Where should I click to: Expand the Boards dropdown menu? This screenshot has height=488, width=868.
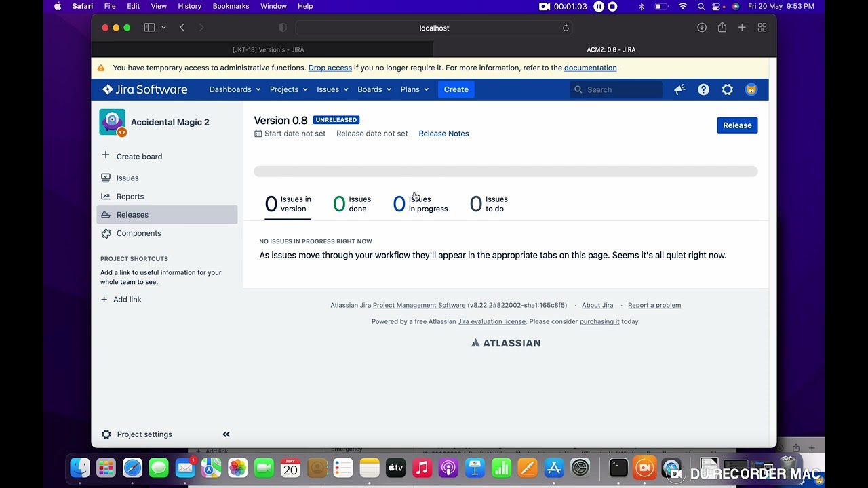pos(374,89)
